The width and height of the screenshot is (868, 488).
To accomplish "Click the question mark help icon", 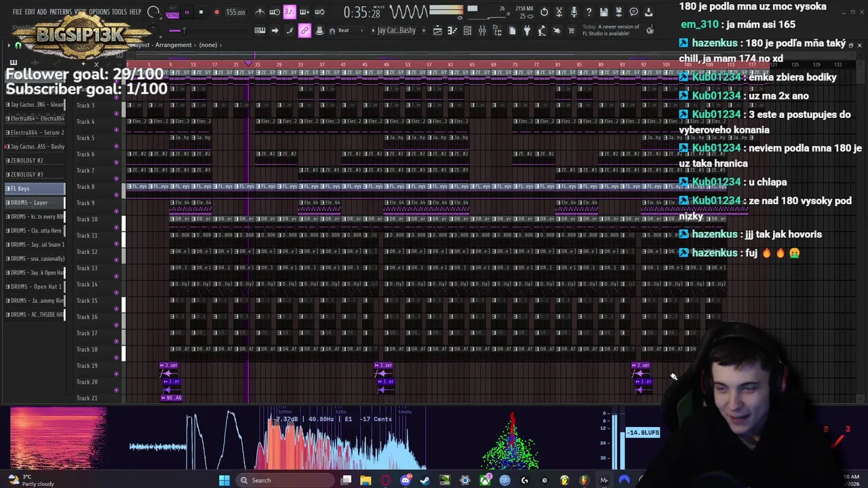I will click(589, 12).
